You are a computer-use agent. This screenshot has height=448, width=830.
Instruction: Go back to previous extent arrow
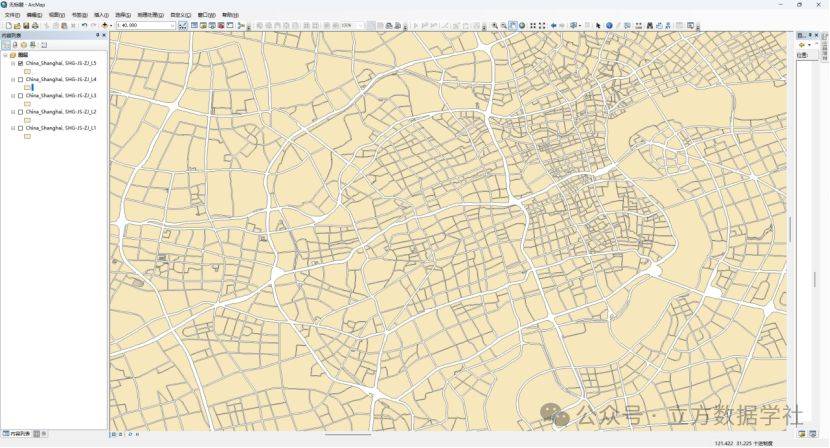click(553, 25)
